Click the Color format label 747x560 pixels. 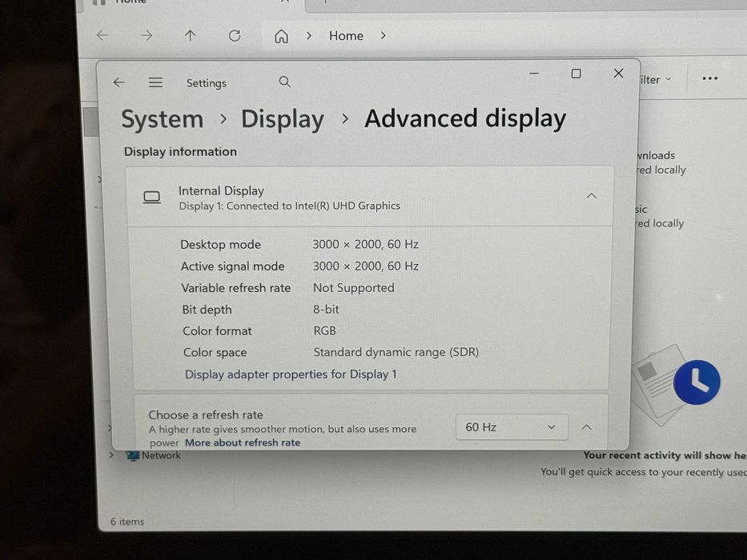tap(217, 331)
